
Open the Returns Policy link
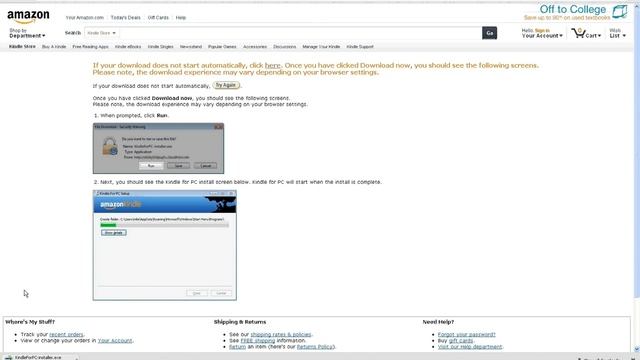pyautogui.click(x=315, y=347)
